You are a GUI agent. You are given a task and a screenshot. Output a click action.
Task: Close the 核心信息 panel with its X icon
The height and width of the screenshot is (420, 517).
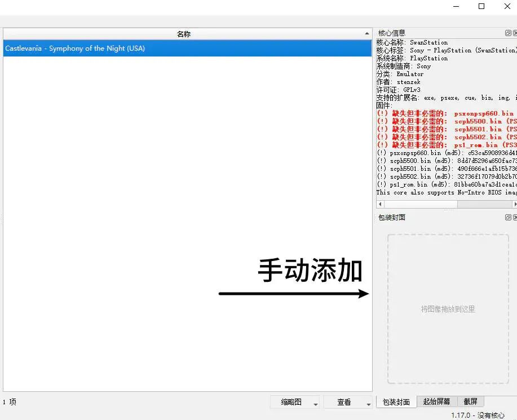[x=515, y=33]
